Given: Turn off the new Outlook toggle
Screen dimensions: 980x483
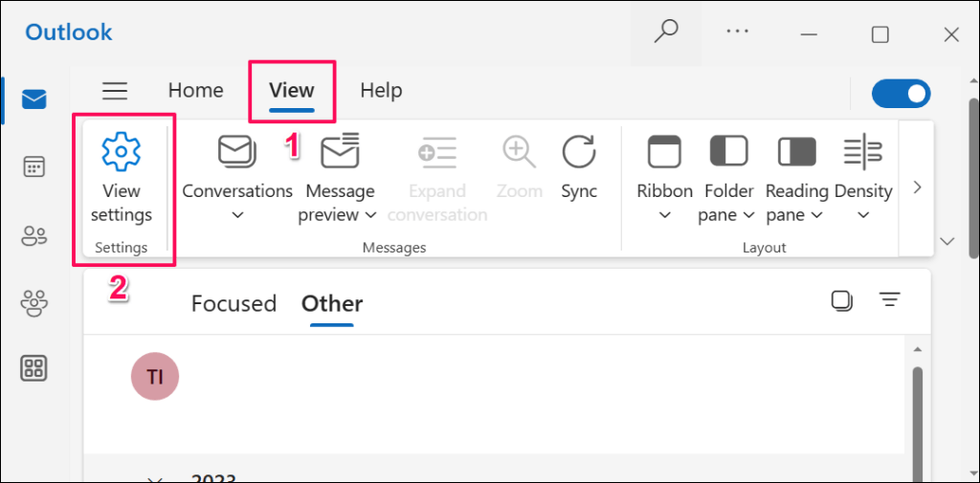Looking at the screenshot, I should point(902,94).
